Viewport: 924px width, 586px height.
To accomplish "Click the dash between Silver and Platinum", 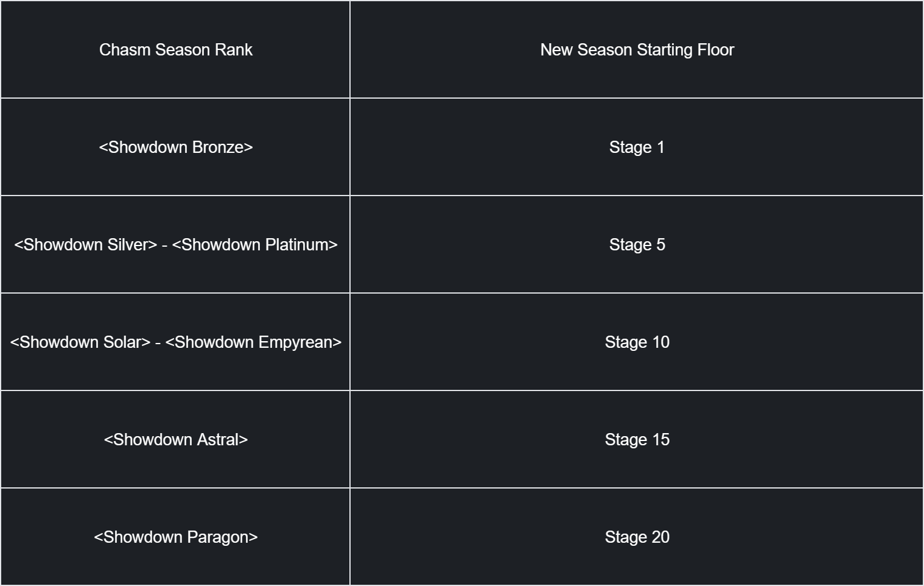I will (165, 245).
